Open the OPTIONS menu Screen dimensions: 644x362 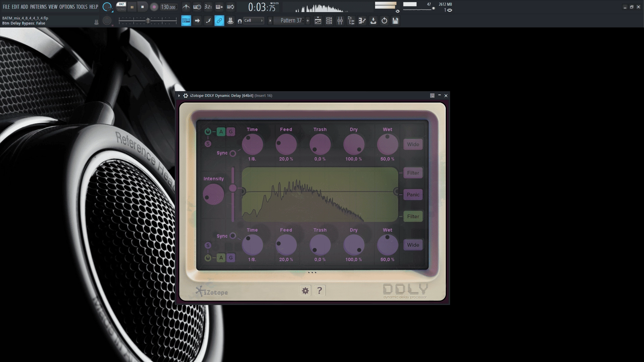point(67,7)
